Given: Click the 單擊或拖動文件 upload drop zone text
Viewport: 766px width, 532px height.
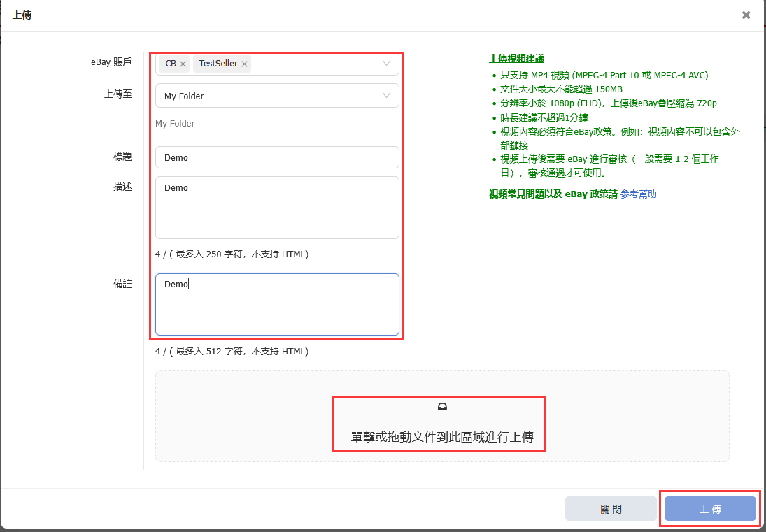Looking at the screenshot, I should tap(442, 438).
